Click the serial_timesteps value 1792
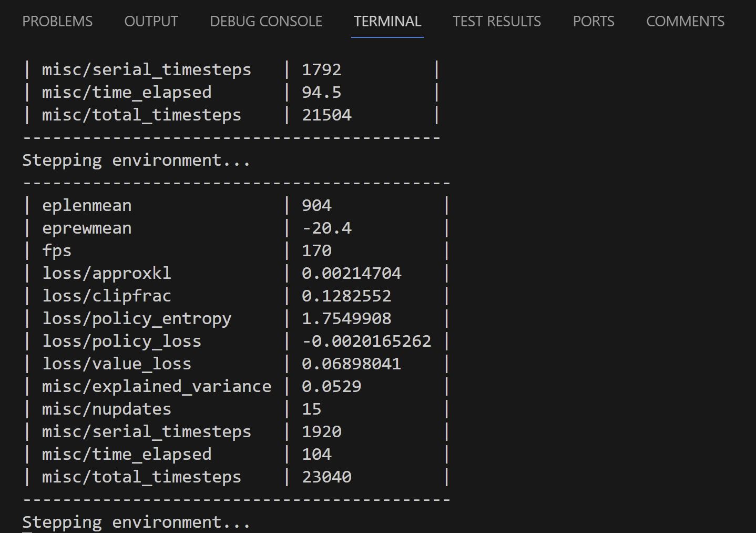This screenshot has width=756, height=533. point(321,69)
